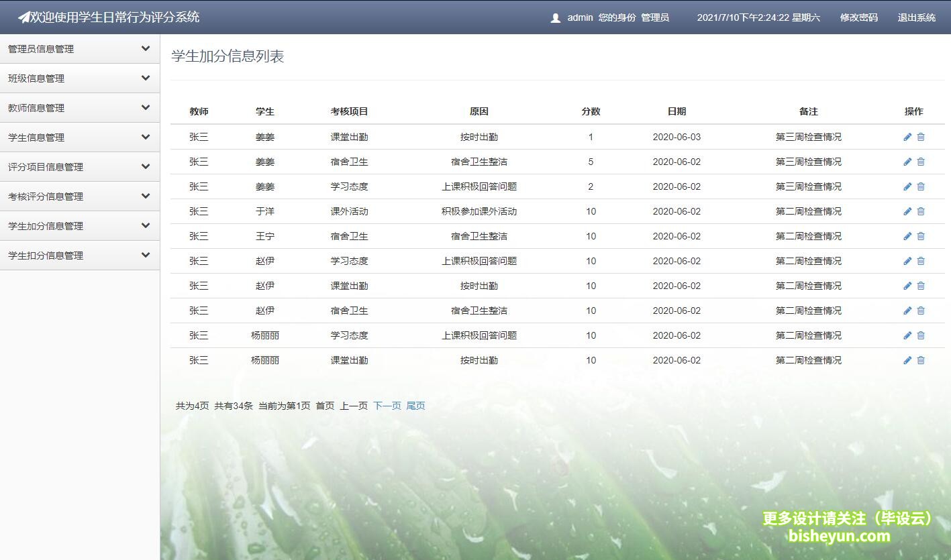Image resolution: width=951 pixels, height=560 pixels.
Task: Go to the next page with 下一页
Action: (387, 405)
